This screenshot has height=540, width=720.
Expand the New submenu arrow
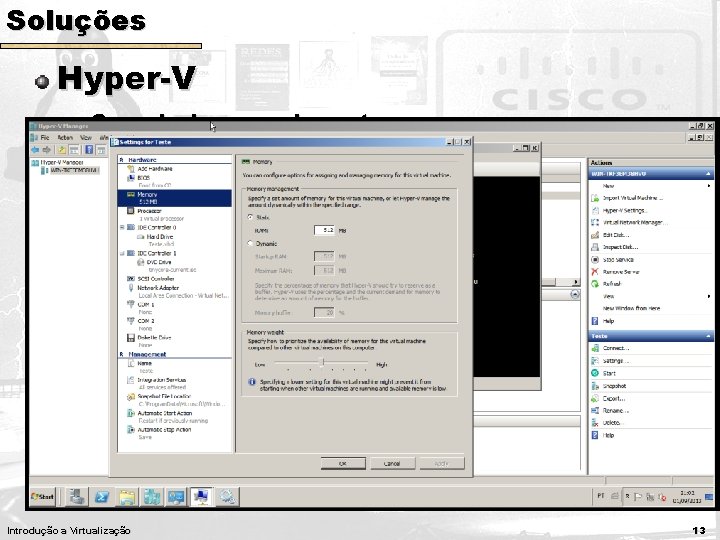[709, 186]
